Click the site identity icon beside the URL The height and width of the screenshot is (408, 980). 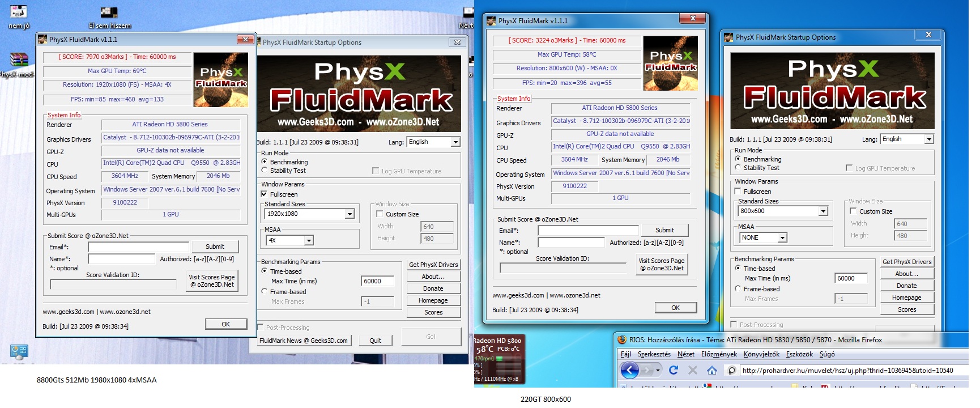[732, 371]
